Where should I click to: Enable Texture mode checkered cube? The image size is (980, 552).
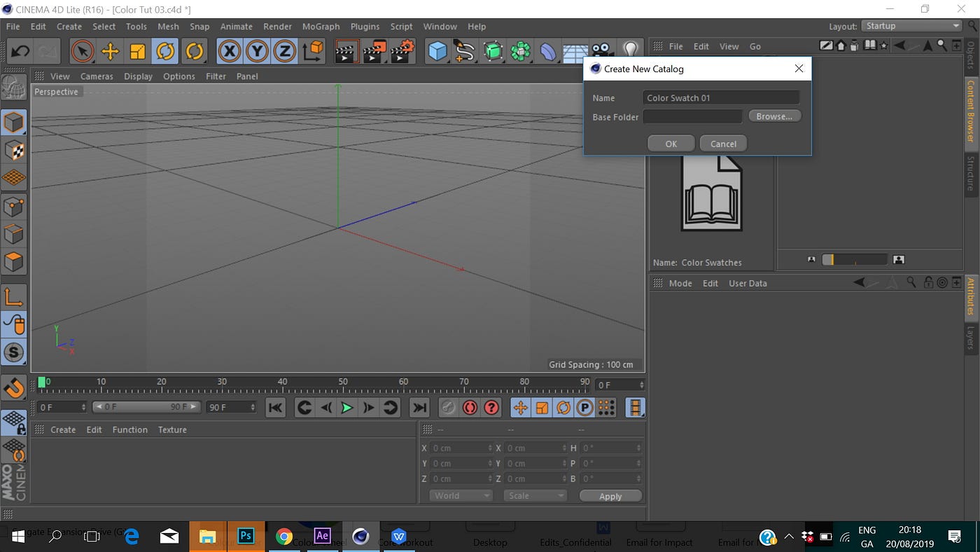tap(14, 150)
